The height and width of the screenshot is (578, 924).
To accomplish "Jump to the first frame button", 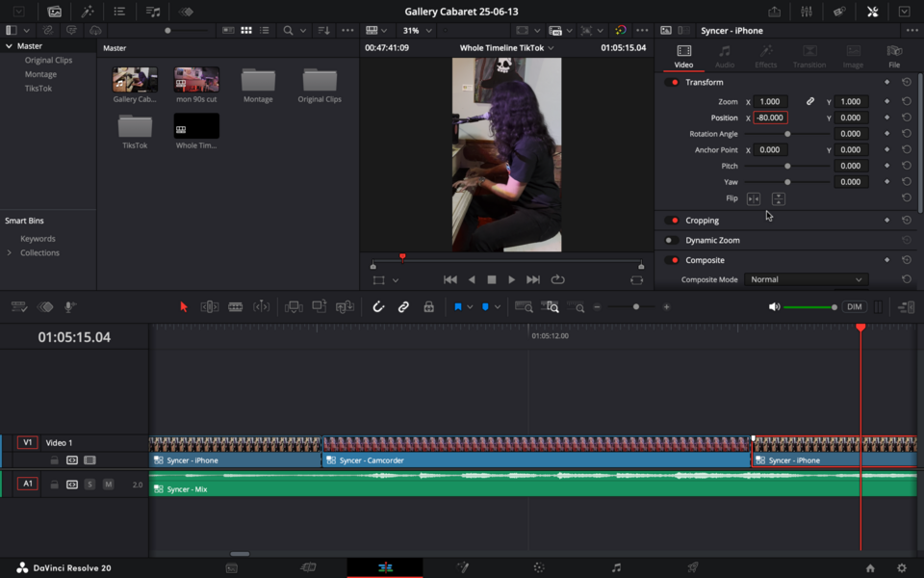I will [x=450, y=279].
